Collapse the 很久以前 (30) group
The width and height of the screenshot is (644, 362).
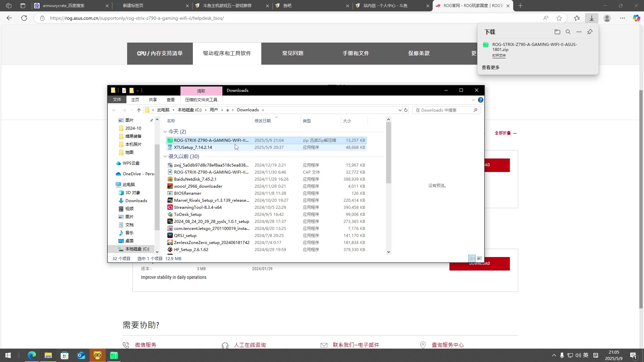165,157
